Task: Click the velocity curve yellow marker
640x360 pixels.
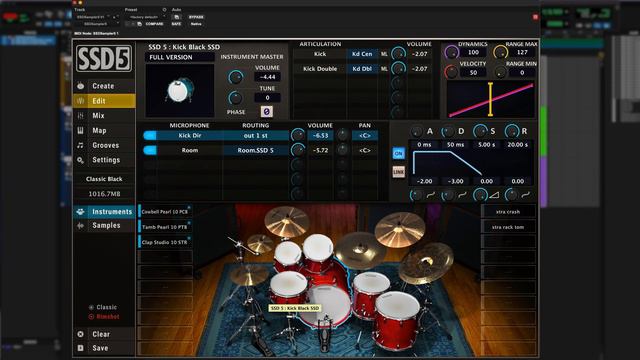Action: click(490, 99)
